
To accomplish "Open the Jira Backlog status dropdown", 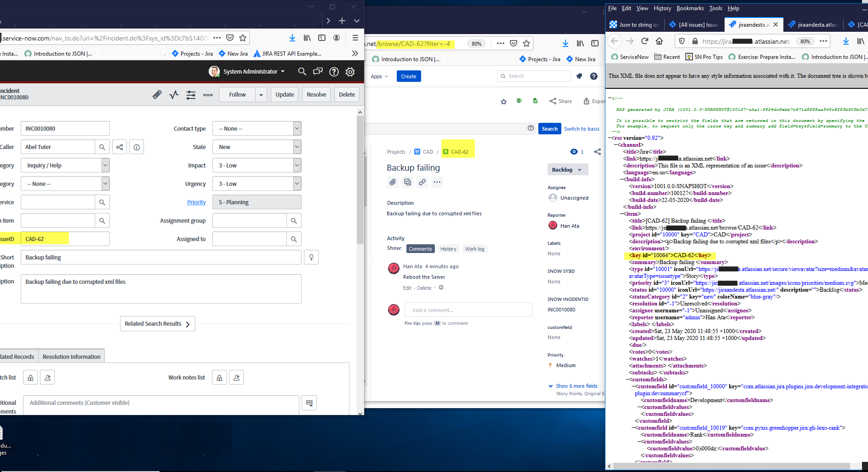I will [567, 170].
